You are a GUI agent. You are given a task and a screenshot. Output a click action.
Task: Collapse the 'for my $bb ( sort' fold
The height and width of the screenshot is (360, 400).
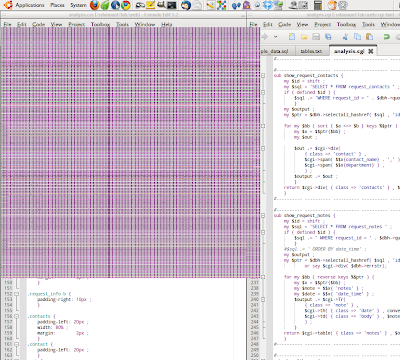coord(263,126)
